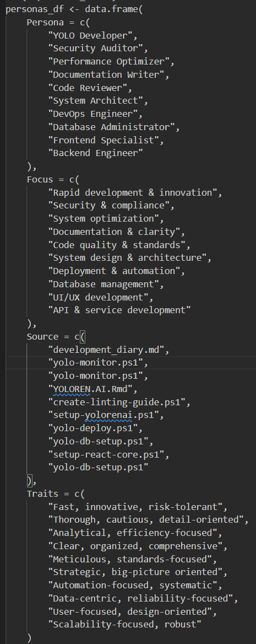
Task: Click the underlined yolorenai word in setup script
Action: (108, 415)
